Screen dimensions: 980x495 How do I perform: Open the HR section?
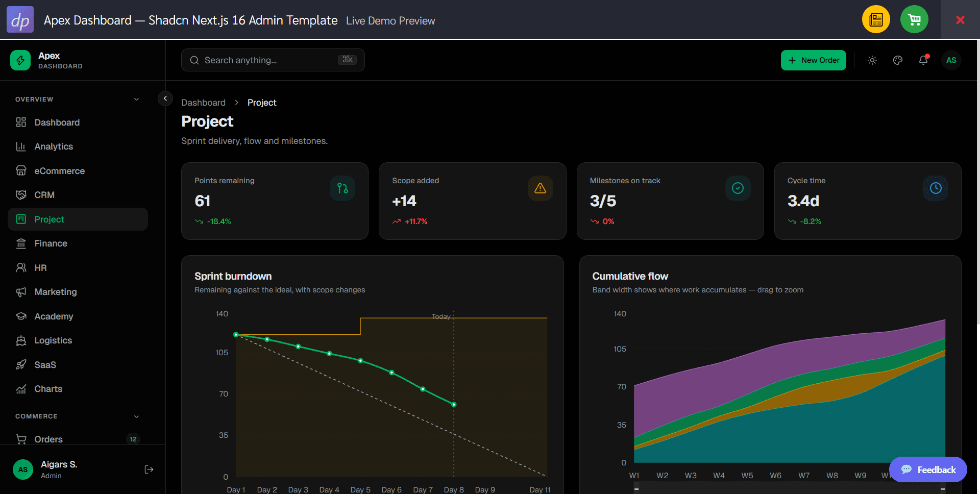pyautogui.click(x=78, y=268)
